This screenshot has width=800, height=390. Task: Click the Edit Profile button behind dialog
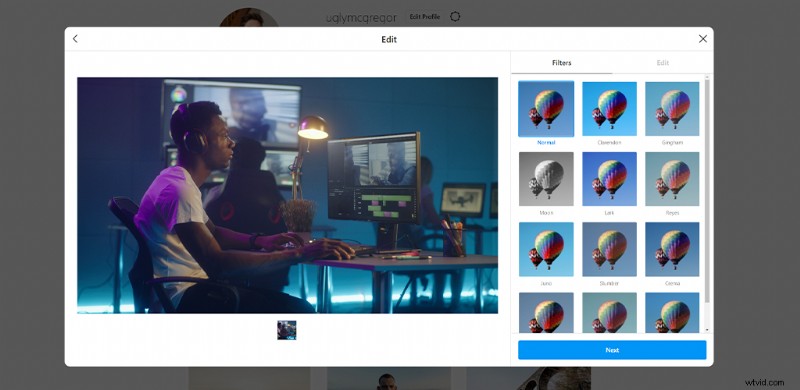[424, 17]
